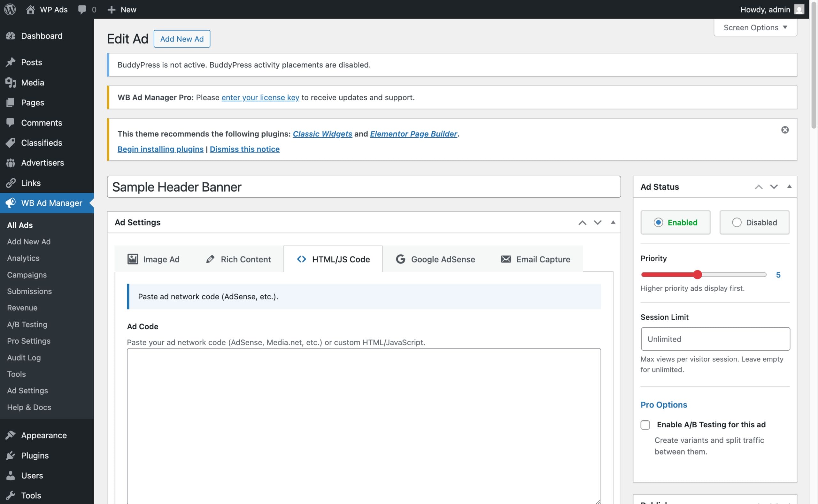This screenshot has height=504, width=818.
Task: Click the Add New Ad button
Action: (182, 39)
